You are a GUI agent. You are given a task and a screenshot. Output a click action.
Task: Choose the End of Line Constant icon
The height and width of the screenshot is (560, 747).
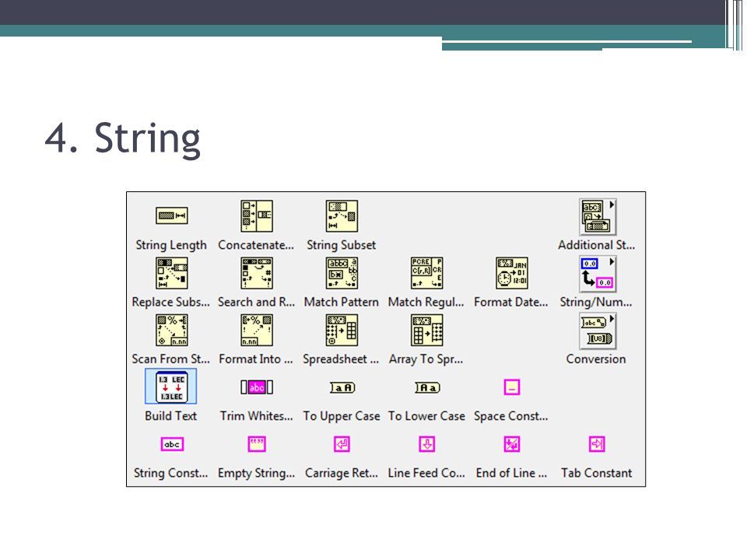pos(512,444)
